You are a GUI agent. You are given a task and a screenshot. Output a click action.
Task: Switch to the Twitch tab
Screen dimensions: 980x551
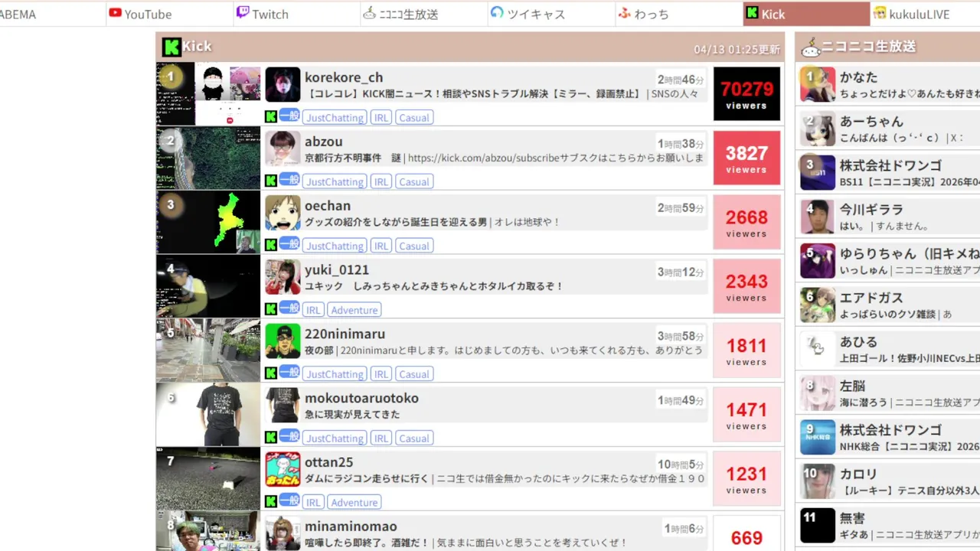point(296,14)
